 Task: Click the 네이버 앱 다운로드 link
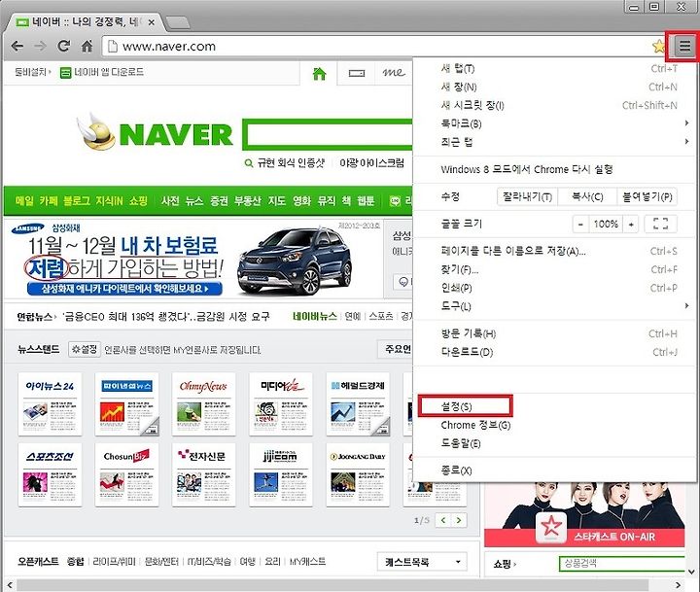coord(102,72)
